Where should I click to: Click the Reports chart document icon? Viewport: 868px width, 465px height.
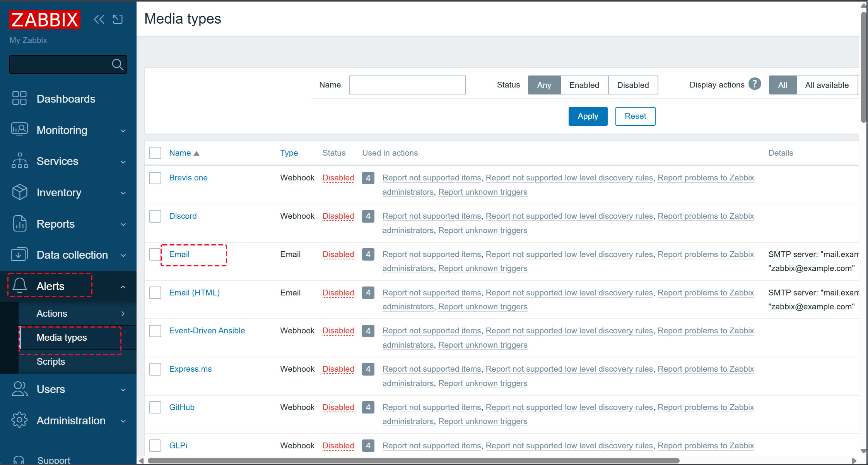(x=19, y=224)
